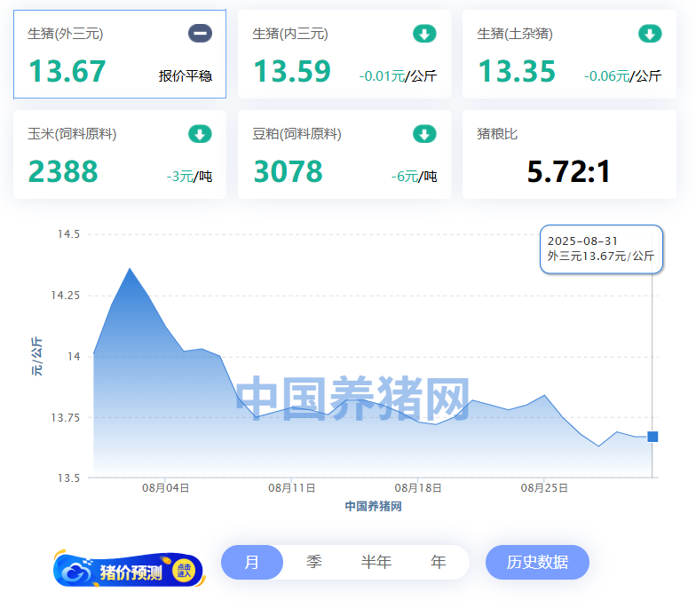This screenshot has width=696, height=616.
Task: Click the green down arrow on 土杂猪 card
Action: tap(650, 34)
